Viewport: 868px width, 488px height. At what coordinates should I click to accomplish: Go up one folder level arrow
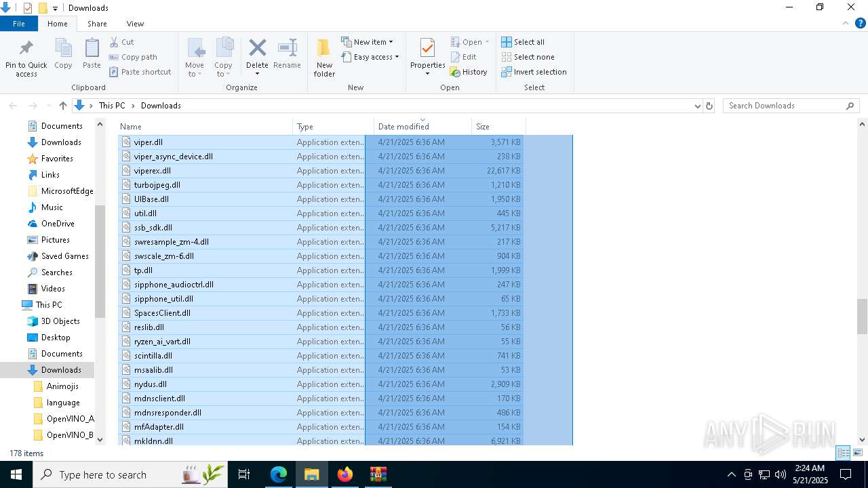click(63, 106)
